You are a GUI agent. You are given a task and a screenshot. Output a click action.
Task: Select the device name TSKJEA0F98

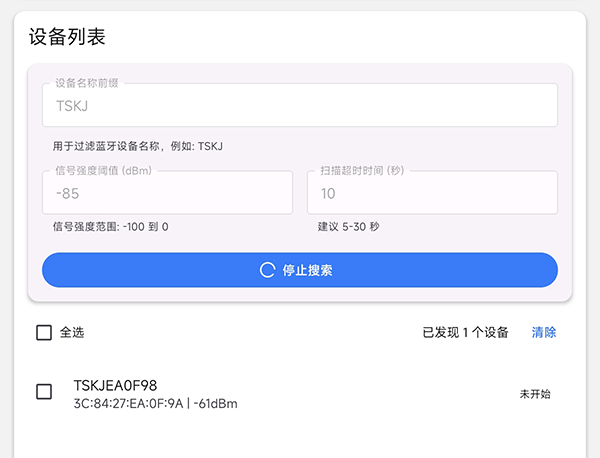pos(115,385)
